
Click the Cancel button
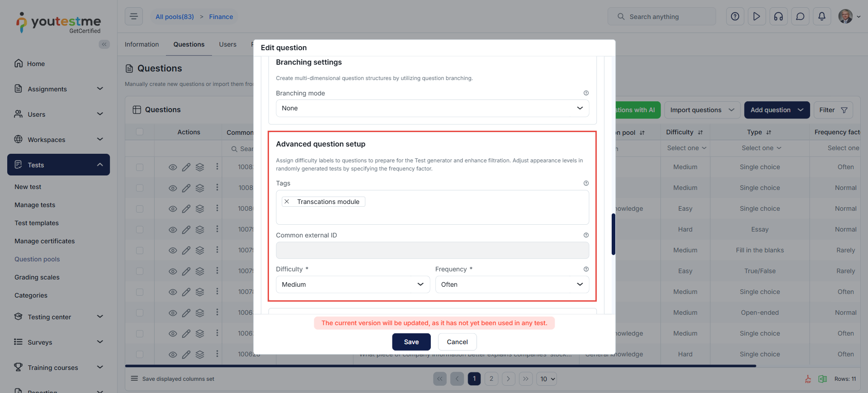point(458,342)
